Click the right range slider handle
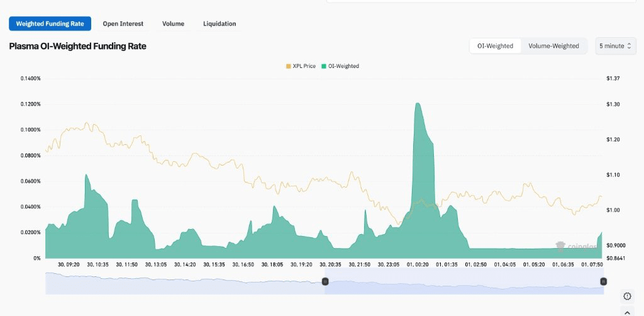This screenshot has height=316, width=644. (x=602, y=281)
